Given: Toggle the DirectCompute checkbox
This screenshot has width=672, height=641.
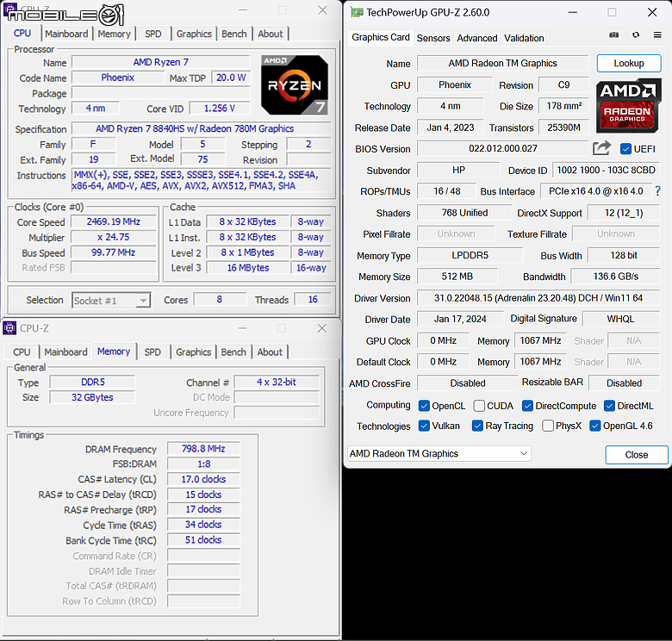Looking at the screenshot, I should coord(527,405).
